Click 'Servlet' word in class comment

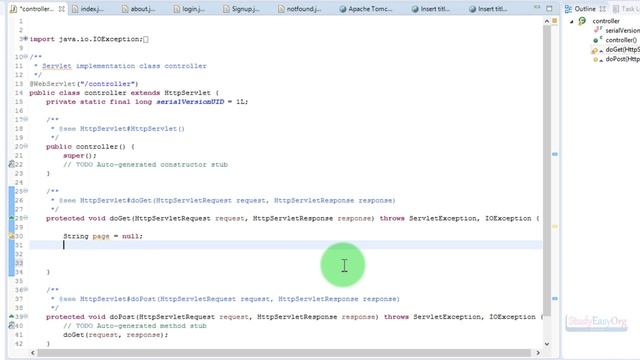pos(57,66)
